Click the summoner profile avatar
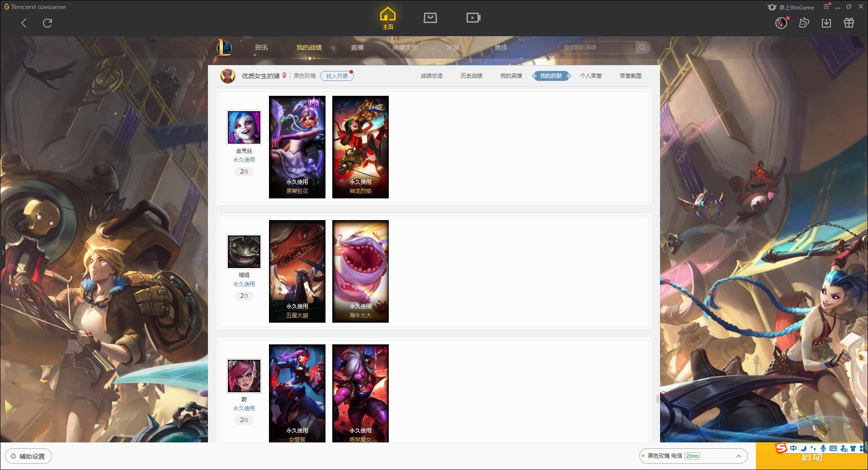The image size is (868, 470). point(228,76)
